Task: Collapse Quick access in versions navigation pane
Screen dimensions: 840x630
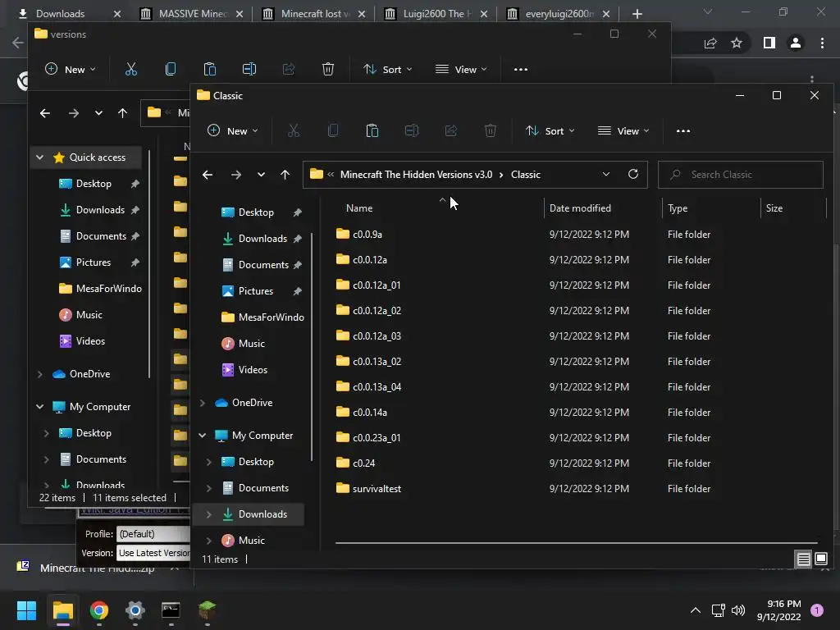Action: pyautogui.click(x=39, y=157)
